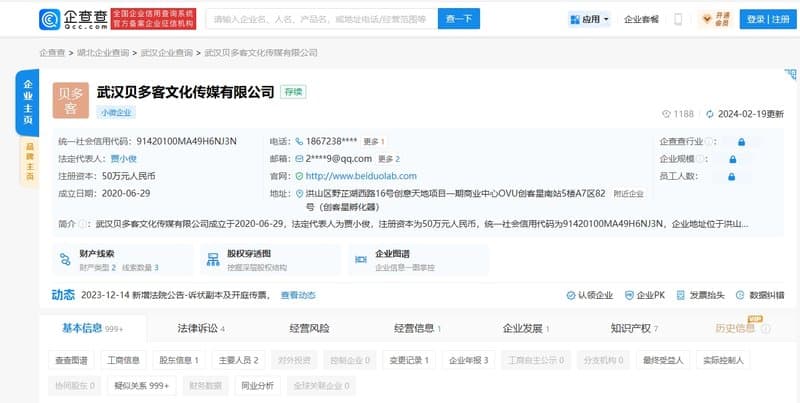This screenshot has width=800, height=403.
Task: Click the help icon beside 简介
Action: pyautogui.click(x=82, y=224)
